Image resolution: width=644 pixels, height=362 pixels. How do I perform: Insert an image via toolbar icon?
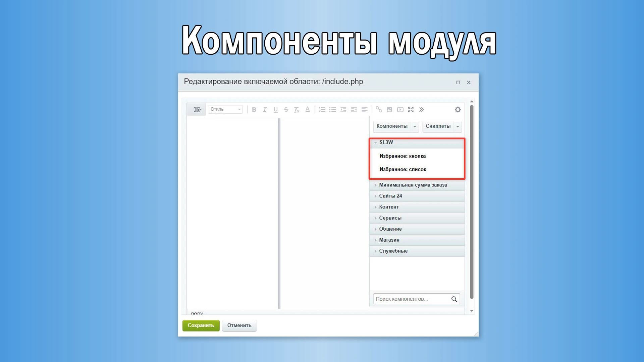pos(389,110)
